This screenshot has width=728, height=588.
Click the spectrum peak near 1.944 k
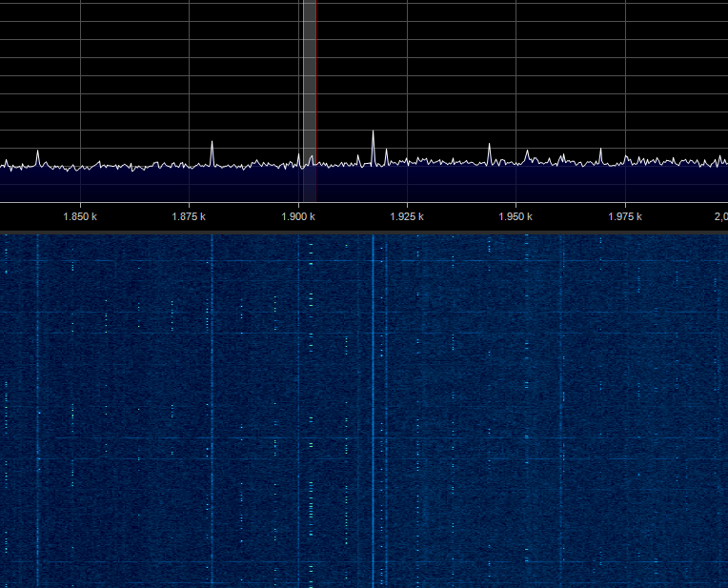pos(489,153)
